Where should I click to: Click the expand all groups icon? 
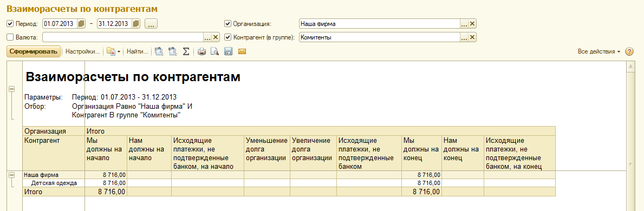point(159,52)
